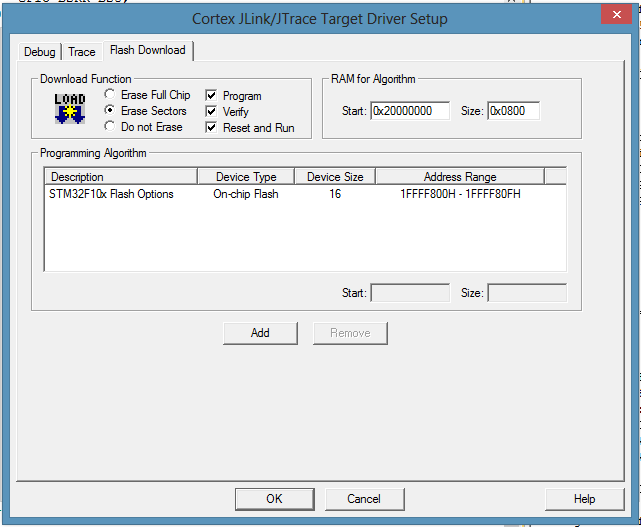
Task: Open Help for driver setup
Action: 584,499
